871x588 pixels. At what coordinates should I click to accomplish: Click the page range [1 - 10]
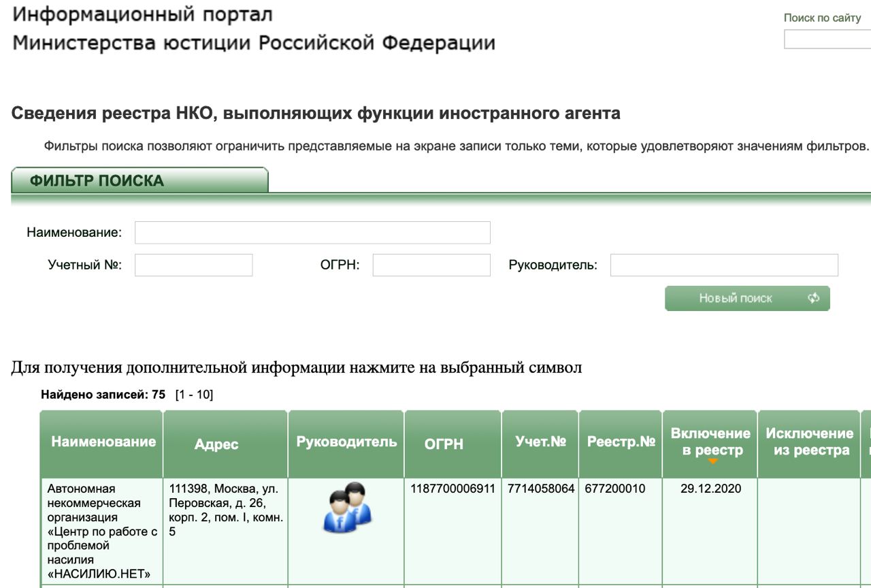(x=194, y=394)
